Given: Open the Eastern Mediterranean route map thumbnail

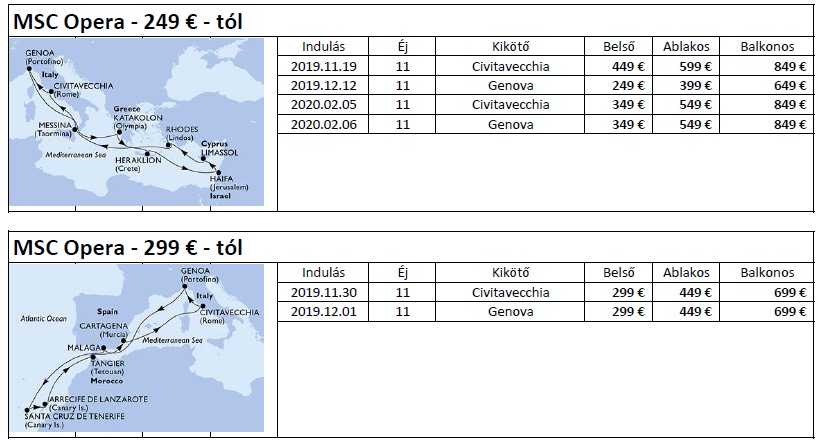Looking at the screenshot, I should point(136,122).
